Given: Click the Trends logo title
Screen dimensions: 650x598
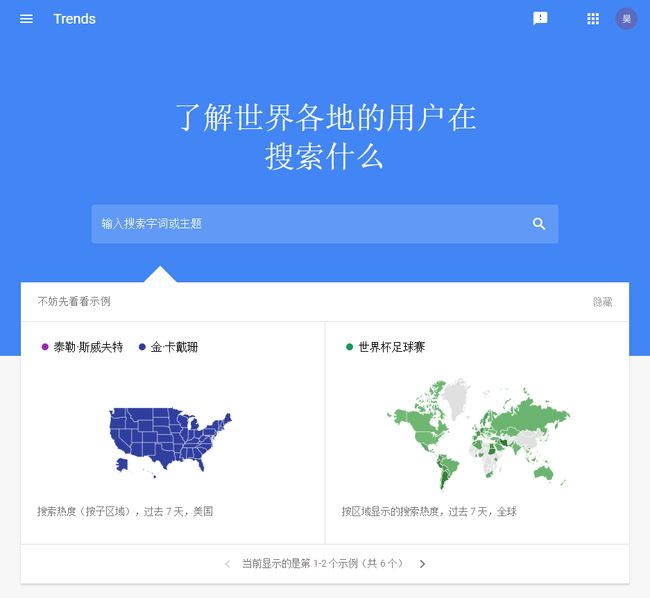Looking at the screenshot, I should click(75, 19).
